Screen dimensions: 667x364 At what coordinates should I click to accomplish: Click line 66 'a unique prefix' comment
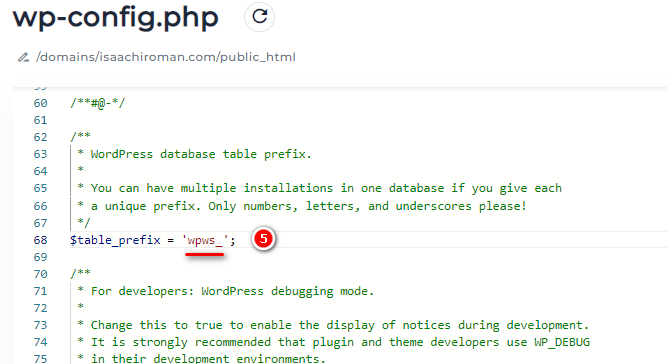[308, 206]
